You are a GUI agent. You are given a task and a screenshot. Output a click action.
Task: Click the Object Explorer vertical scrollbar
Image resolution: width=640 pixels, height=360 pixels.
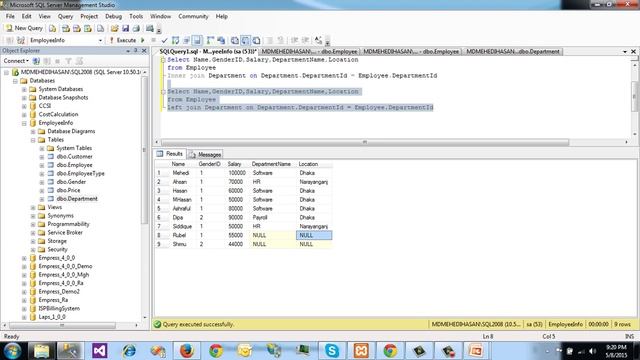(x=144, y=149)
